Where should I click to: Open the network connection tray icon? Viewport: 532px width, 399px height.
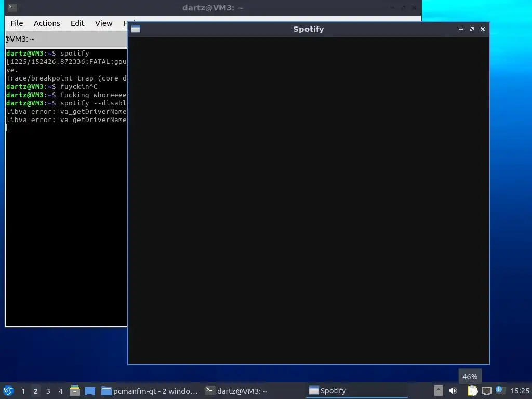pos(486,391)
